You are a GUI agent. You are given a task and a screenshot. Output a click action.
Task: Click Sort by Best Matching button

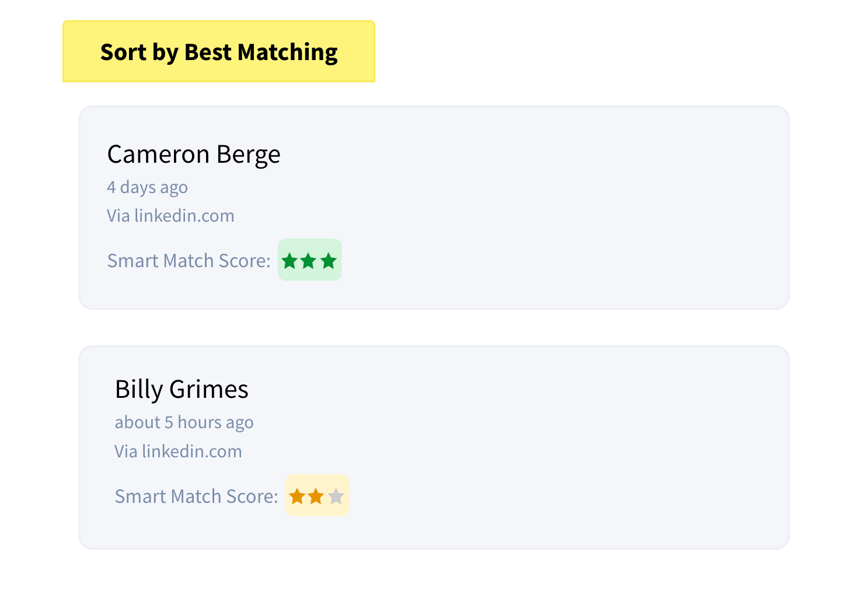coord(219,52)
